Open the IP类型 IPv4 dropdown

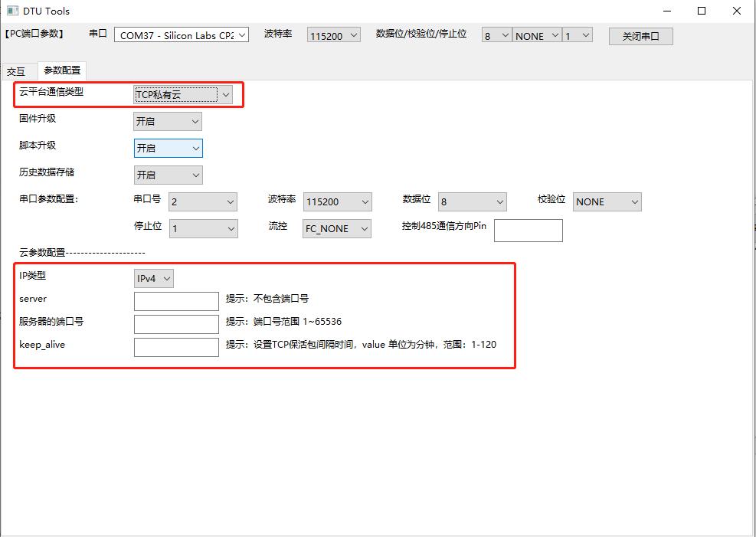(154, 278)
